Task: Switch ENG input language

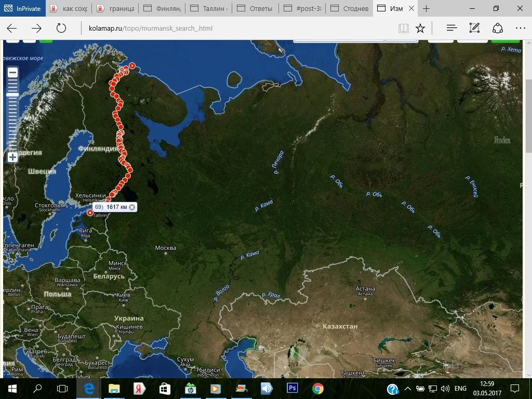Action: [460, 389]
